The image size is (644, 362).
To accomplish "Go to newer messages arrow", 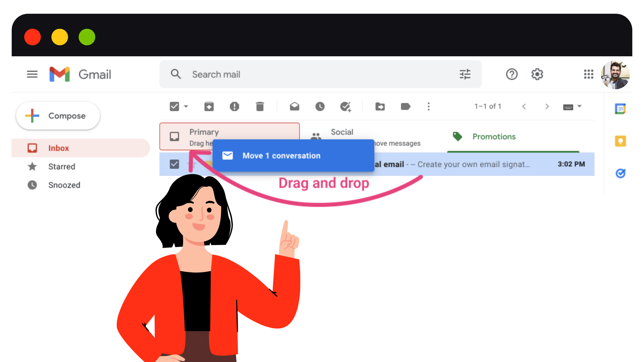I will (x=524, y=107).
